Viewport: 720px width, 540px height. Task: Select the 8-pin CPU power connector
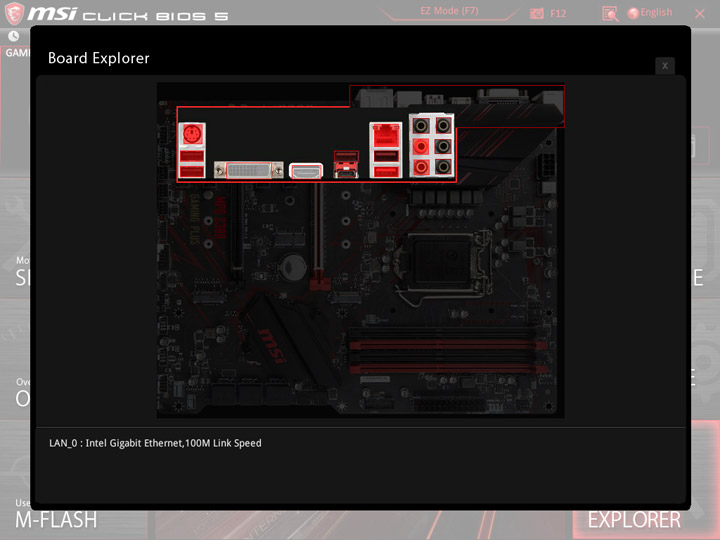(548, 165)
